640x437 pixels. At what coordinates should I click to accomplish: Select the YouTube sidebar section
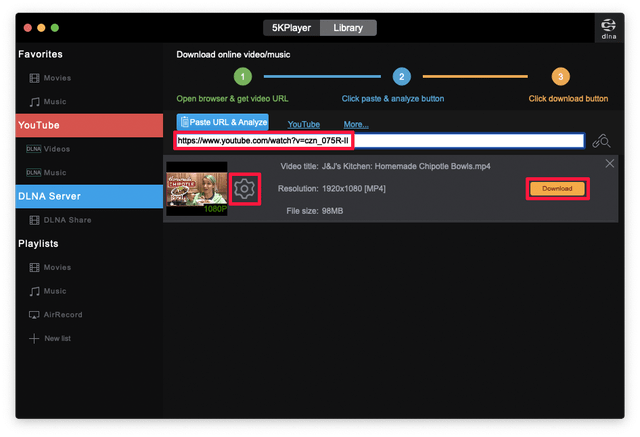[x=89, y=125]
